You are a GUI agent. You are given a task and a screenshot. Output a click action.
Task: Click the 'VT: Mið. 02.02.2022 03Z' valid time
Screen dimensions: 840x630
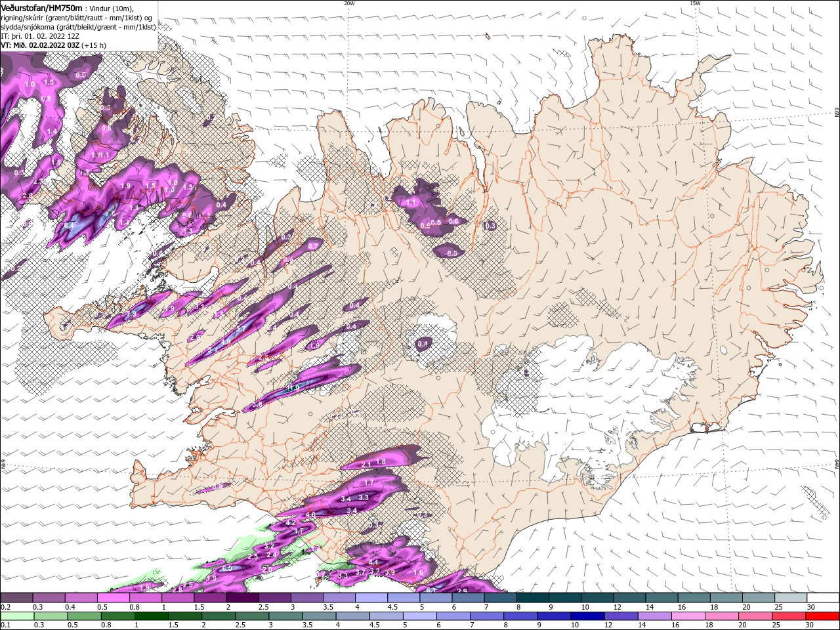[40, 45]
